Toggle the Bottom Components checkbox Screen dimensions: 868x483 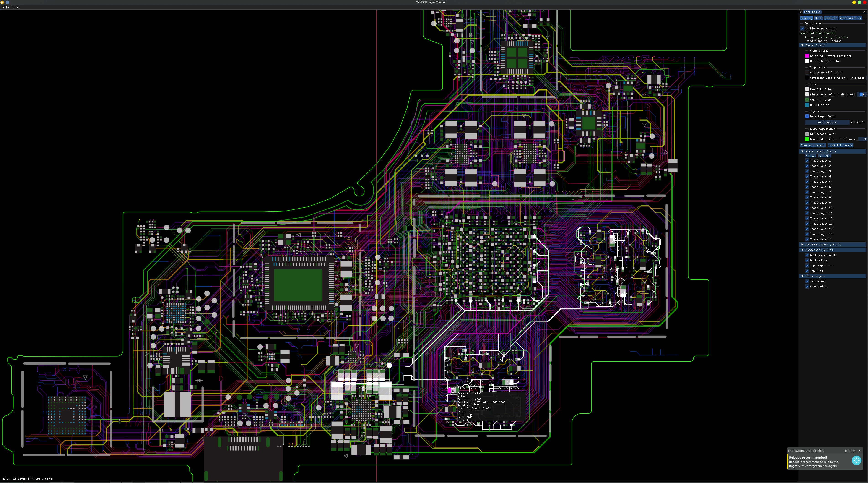tap(807, 255)
